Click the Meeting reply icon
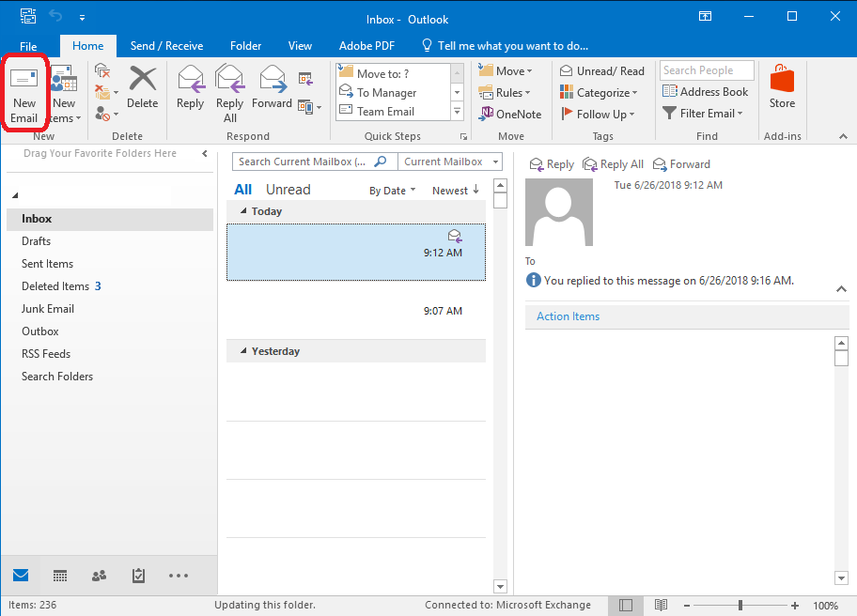The image size is (857, 616). tap(305, 79)
